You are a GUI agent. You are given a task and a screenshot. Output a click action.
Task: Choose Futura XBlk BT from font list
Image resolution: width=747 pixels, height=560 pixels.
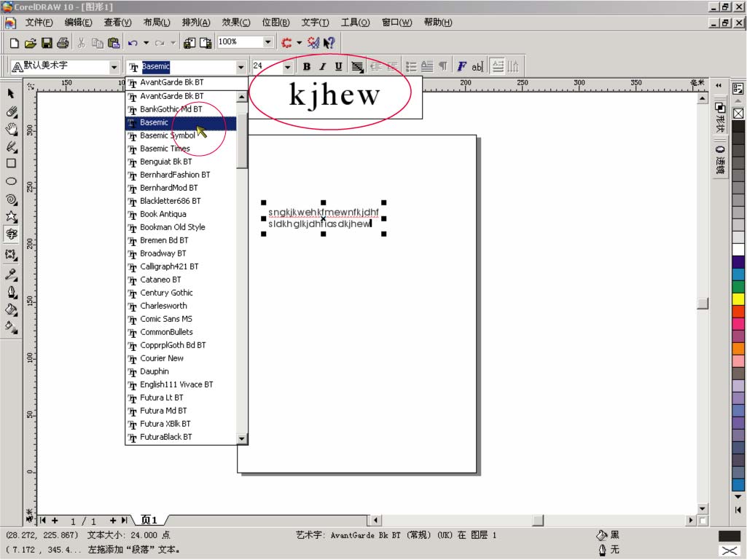[x=181, y=424]
